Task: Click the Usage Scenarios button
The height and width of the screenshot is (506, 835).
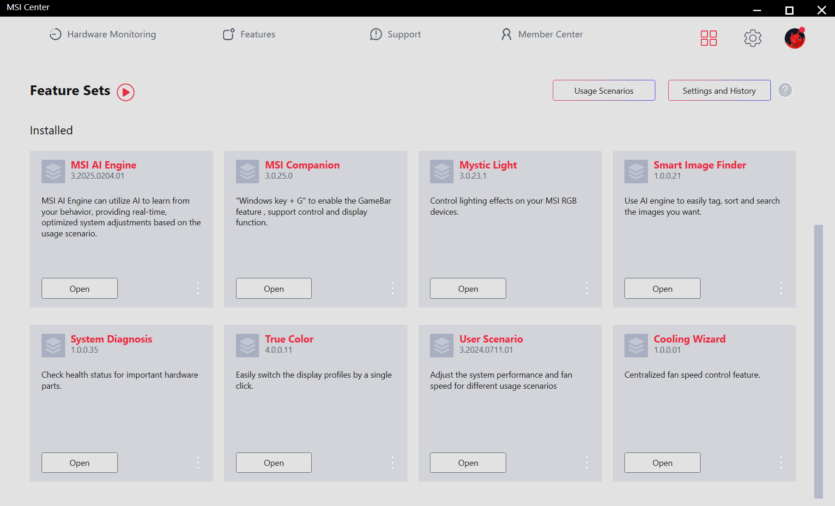Action: 604,91
